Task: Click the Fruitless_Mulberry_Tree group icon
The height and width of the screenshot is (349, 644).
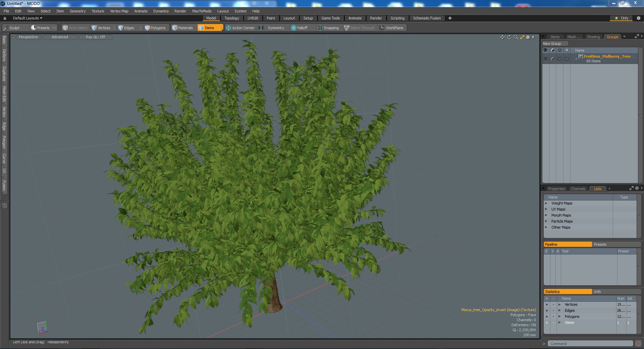Action: click(x=581, y=56)
